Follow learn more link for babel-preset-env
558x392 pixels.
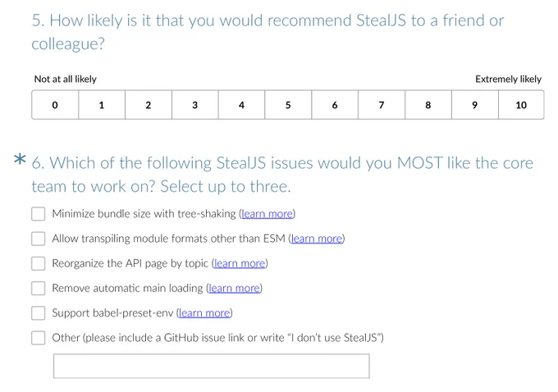[204, 312]
